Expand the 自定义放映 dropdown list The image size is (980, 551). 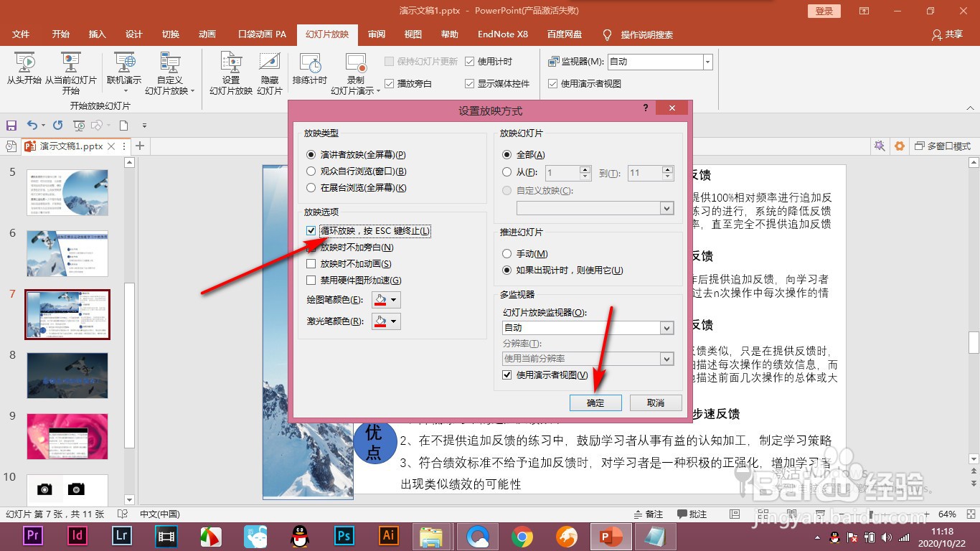[667, 207]
